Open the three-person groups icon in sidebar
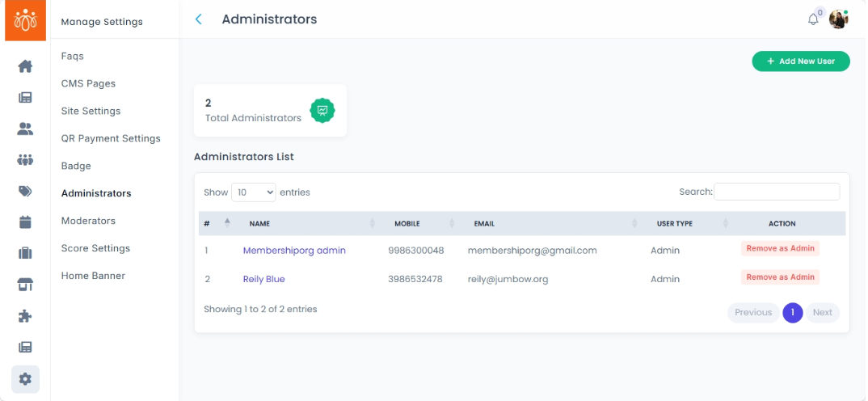Viewport: 868px width, 401px height. (x=25, y=160)
